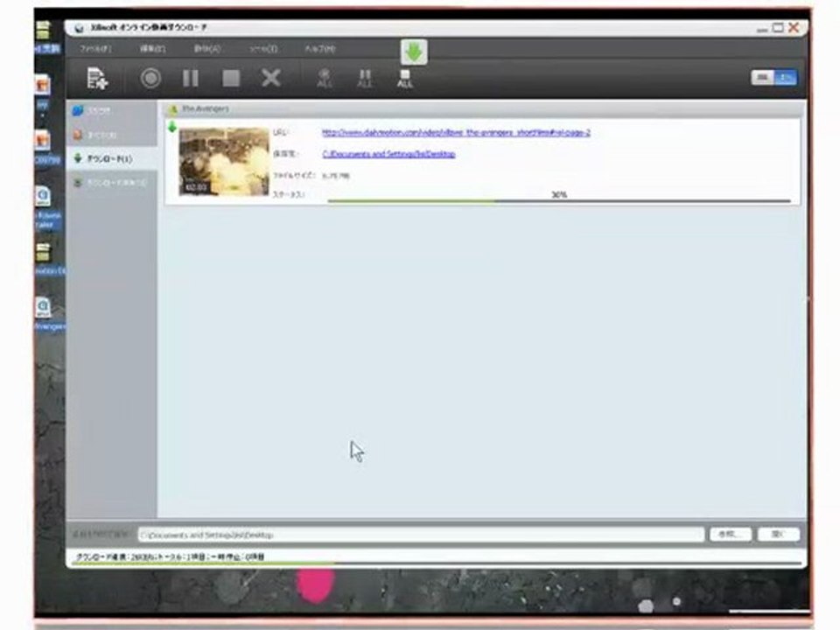Click the green download arrow drop-zone icon
The width and height of the screenshot is (840, 630).
(414, 52)
